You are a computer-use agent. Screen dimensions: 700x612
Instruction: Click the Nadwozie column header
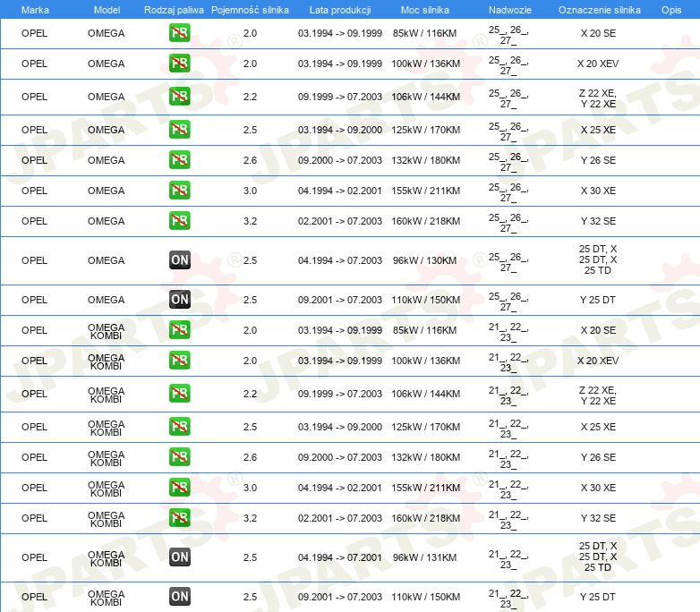(x=510, y=10)
